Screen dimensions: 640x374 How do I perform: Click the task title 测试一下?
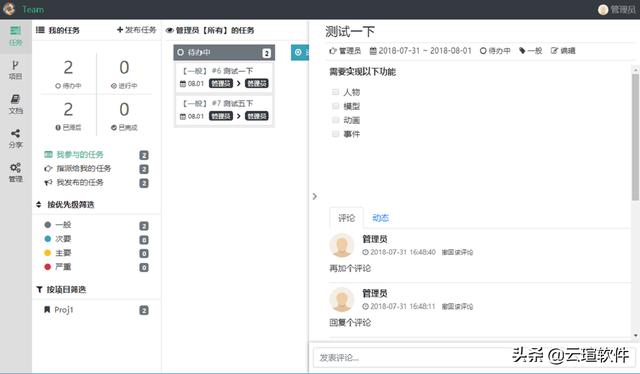350,32
